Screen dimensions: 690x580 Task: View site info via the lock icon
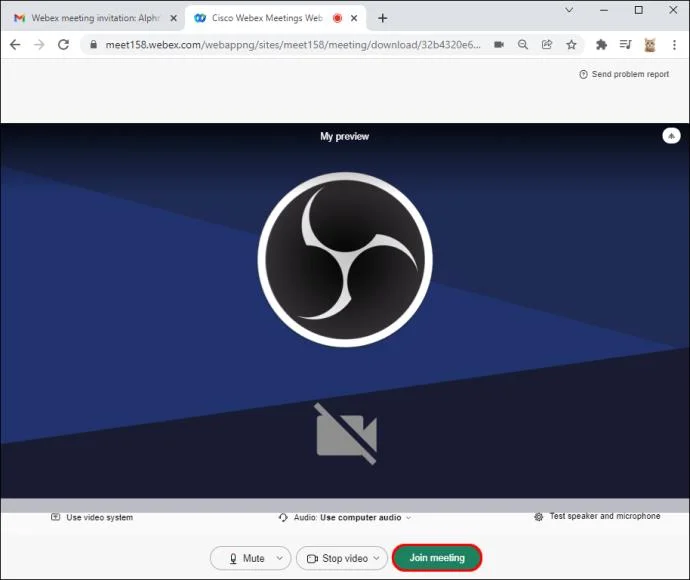point(93,44)
